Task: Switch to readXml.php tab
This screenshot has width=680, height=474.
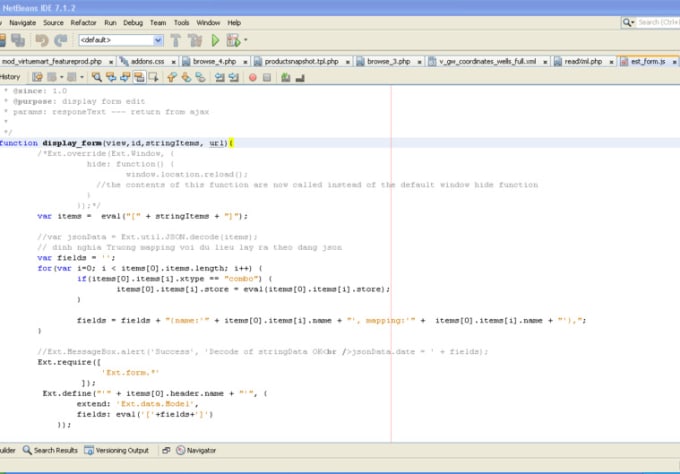Action: (583, 62)
